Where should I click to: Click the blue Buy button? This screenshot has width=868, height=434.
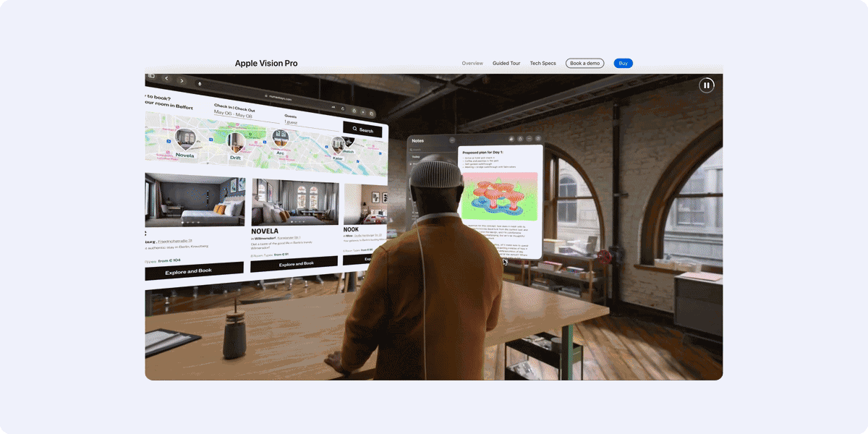click(623, 64)
